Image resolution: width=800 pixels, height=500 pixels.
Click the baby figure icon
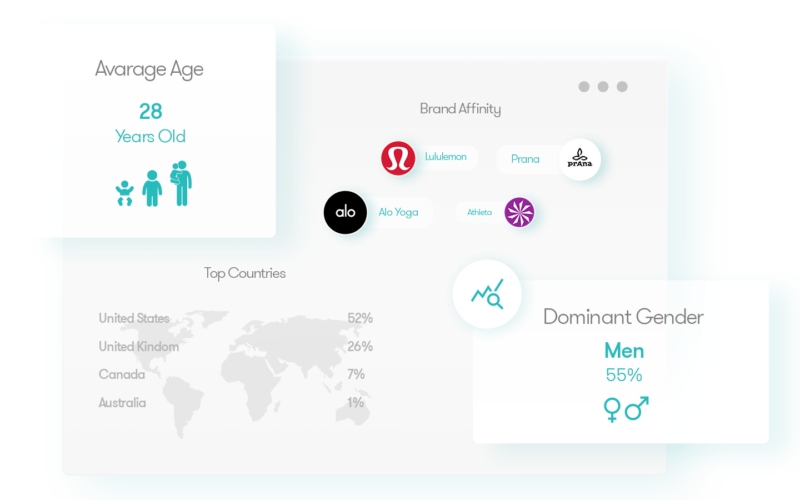point(124,193)
